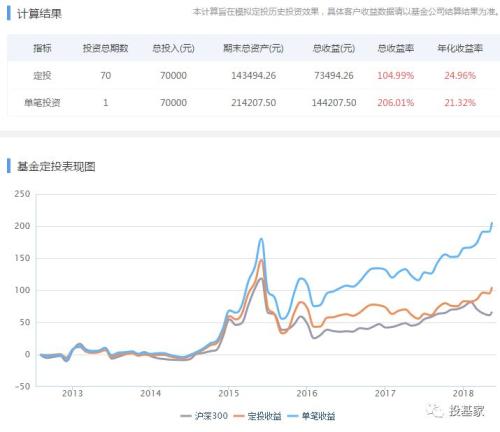Click the orange 定投收益 legend line marker

[x=239, y=416]
